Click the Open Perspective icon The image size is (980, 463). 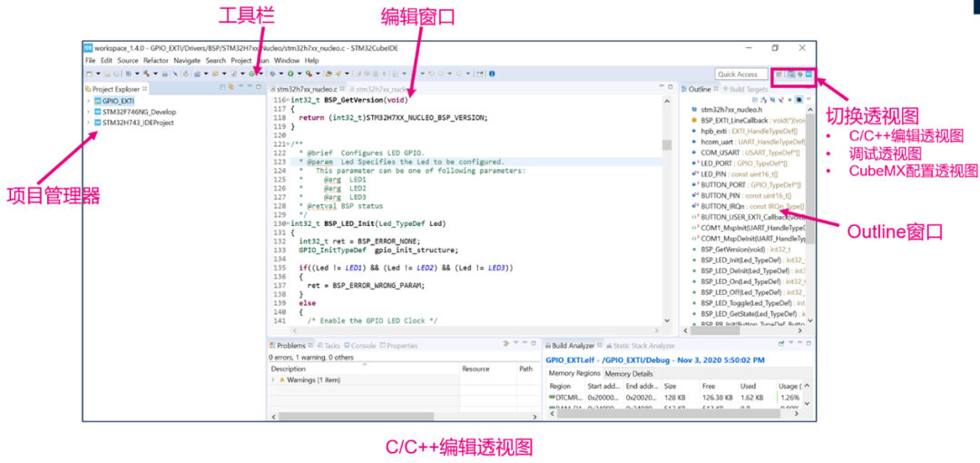tap(779, 74)
